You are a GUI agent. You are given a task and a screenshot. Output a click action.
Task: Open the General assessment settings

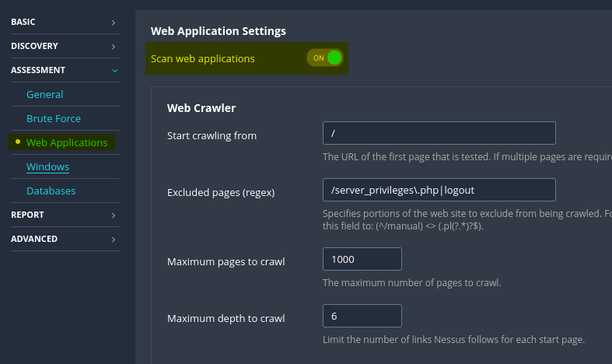click(x=45, y=95)
